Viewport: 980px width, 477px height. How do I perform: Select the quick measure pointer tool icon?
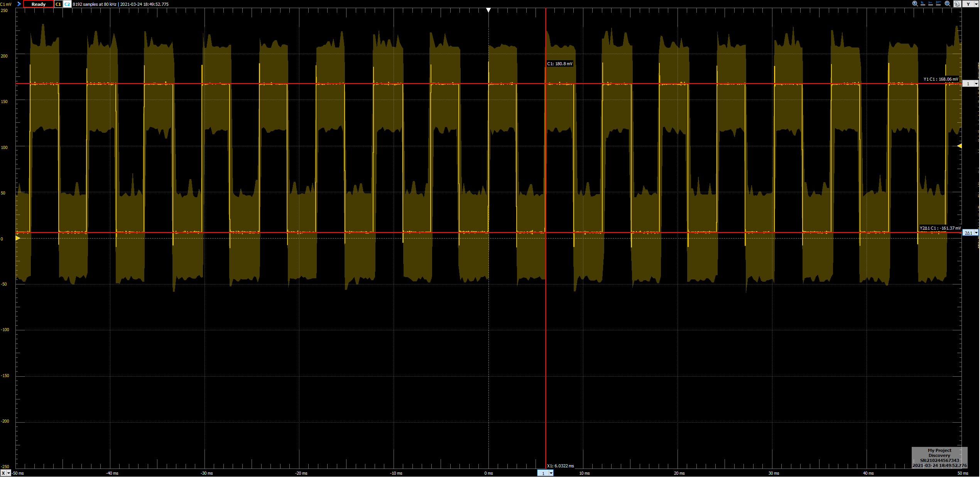pyautogui.click(x=923, y=3)
